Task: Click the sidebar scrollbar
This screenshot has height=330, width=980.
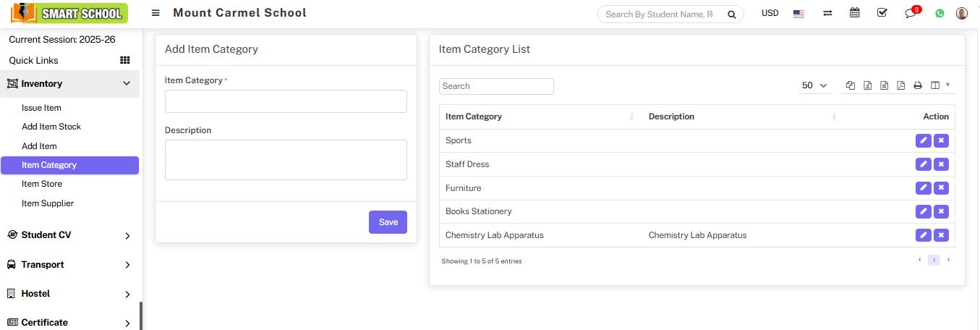Action: (141, 316)
